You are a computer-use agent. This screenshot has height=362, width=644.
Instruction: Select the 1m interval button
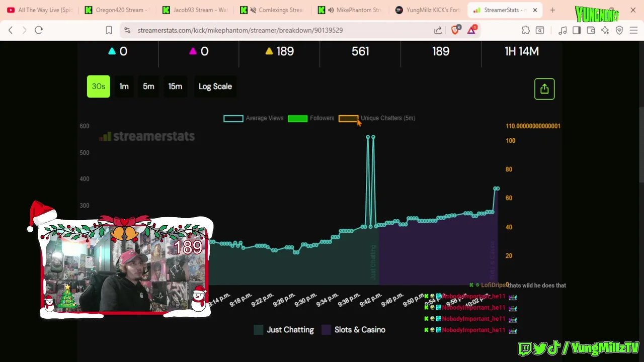pyautogui.click(x=124, y=86)
